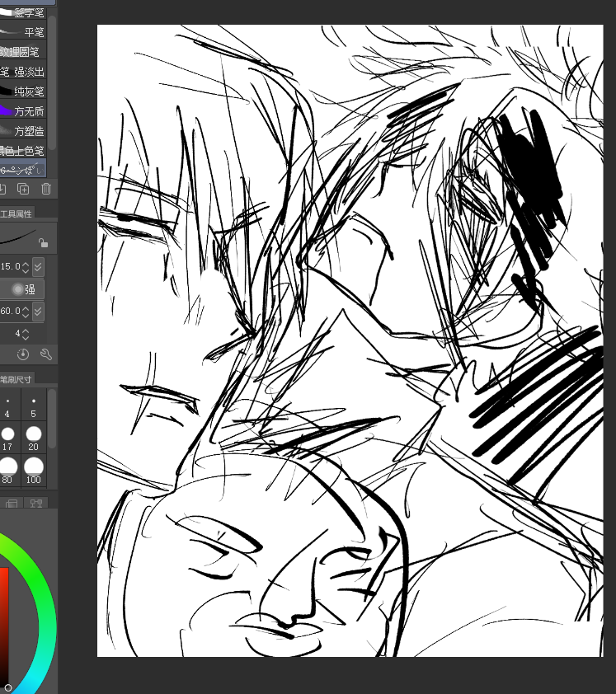Click the 15.0 brush size field
This screenshot has width=616, height=694.
coord(10,266)
